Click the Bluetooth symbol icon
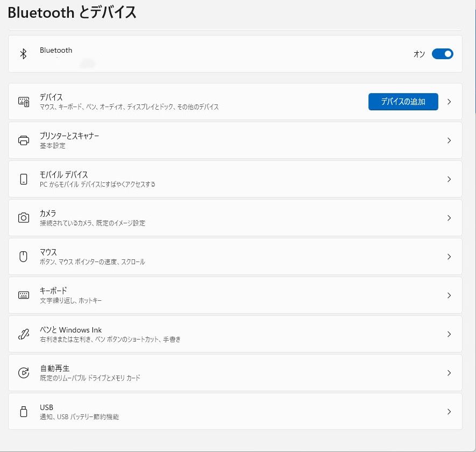Screen dimensions: 476x452 23,54
